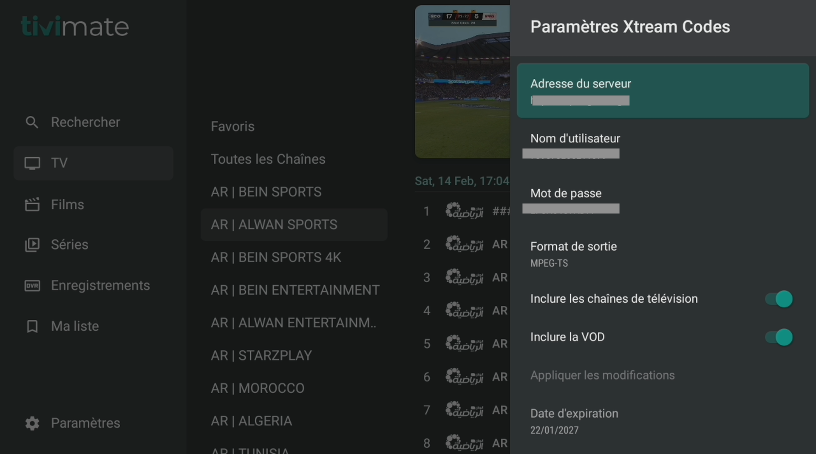
Task: Click the Séries icon in sidebar
Action: [x=32, y=245]
